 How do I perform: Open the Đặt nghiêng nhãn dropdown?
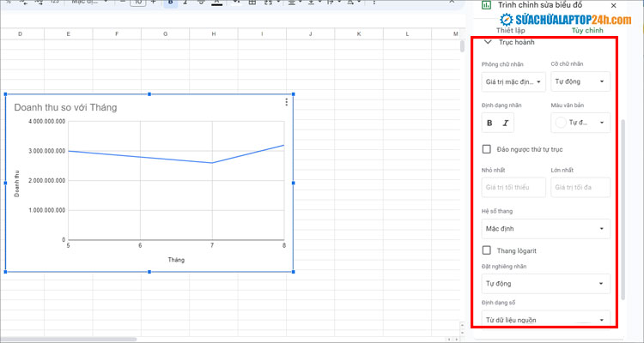click(x=546, y=282)
